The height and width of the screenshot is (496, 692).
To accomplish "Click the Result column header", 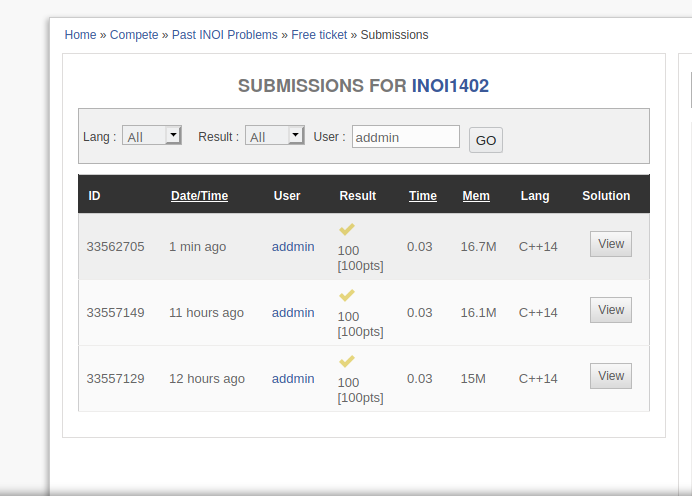I will (357, 195).
